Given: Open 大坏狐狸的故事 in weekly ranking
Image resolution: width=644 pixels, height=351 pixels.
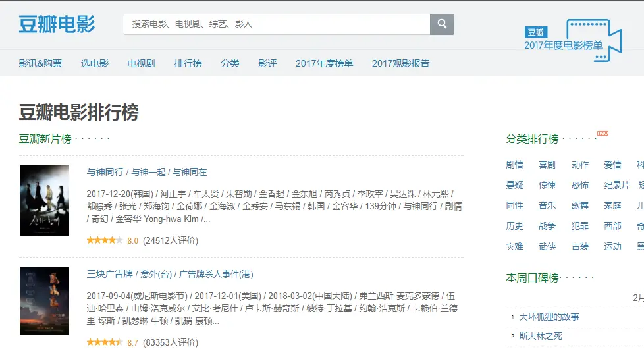Looking at the screenshot, I should click(549, 317).
